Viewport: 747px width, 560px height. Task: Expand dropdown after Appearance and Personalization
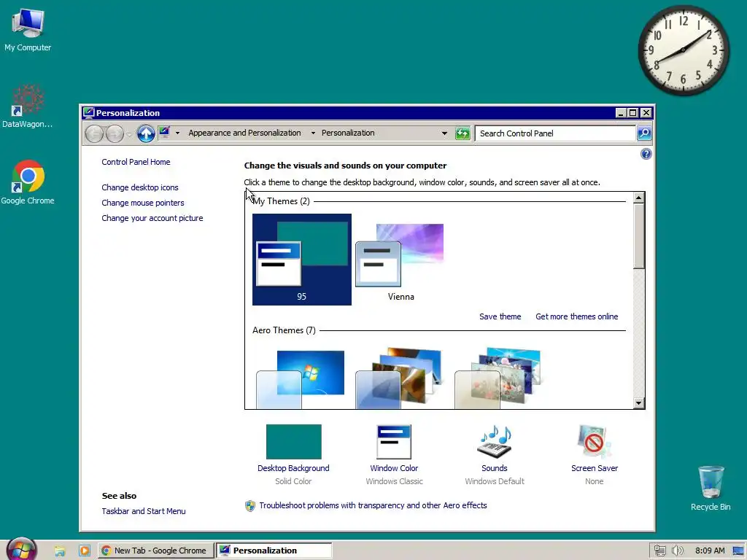click(x=313, y=133)
